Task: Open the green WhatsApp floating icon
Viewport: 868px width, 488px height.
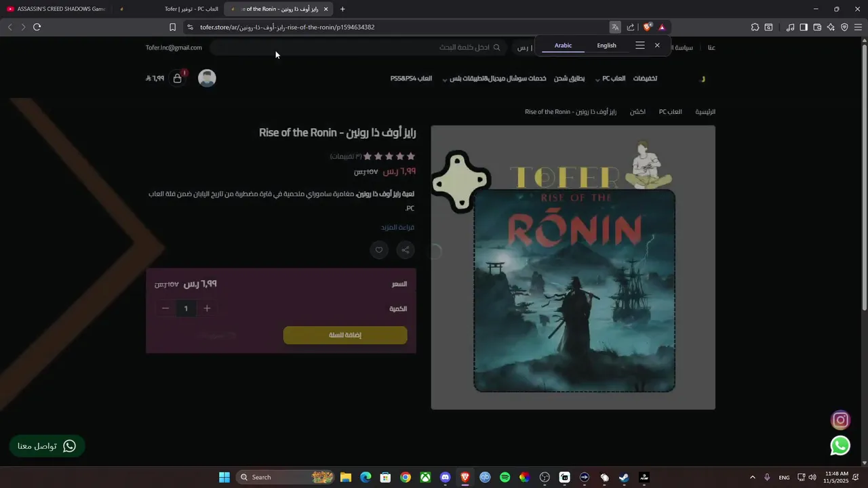Action: pyautogui.click(x=840, y=445)
